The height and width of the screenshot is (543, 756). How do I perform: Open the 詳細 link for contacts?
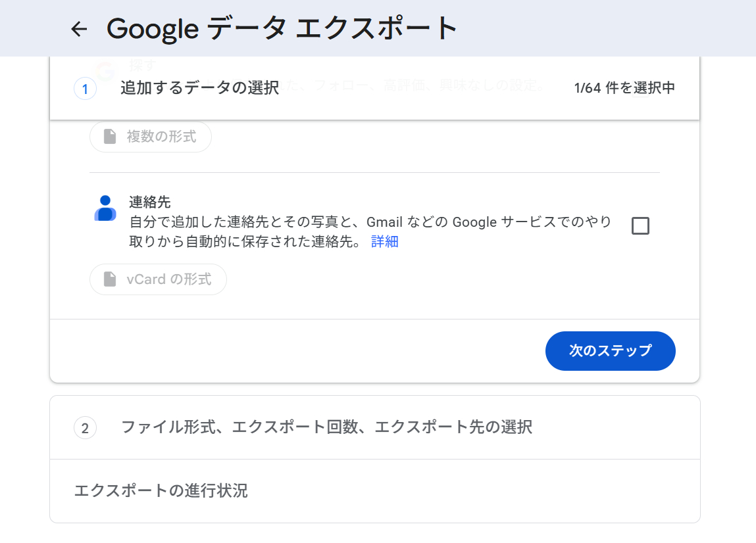tap(385, 241)
